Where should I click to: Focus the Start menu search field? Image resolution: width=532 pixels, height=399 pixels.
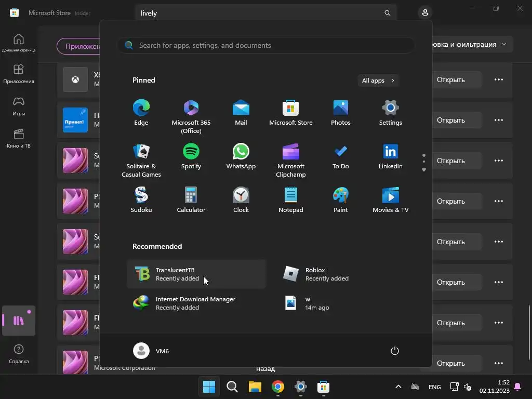pyautogui.click(x=266, y=45)
